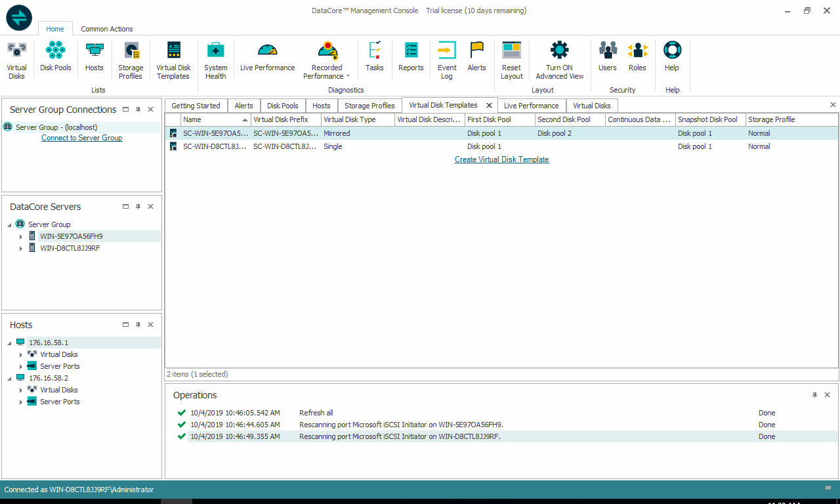Click the Create Virtual Disk Template link
The image size is (840, 504).
(502, 159)
